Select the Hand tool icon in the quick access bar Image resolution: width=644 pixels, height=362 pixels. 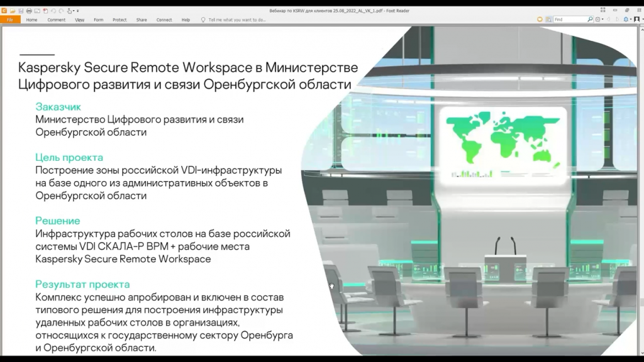69,11
